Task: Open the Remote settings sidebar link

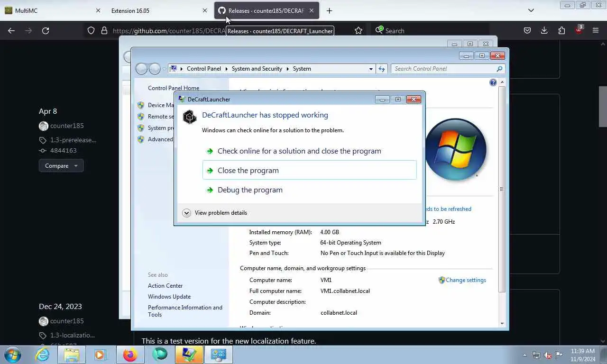Action: pos(161,117)
